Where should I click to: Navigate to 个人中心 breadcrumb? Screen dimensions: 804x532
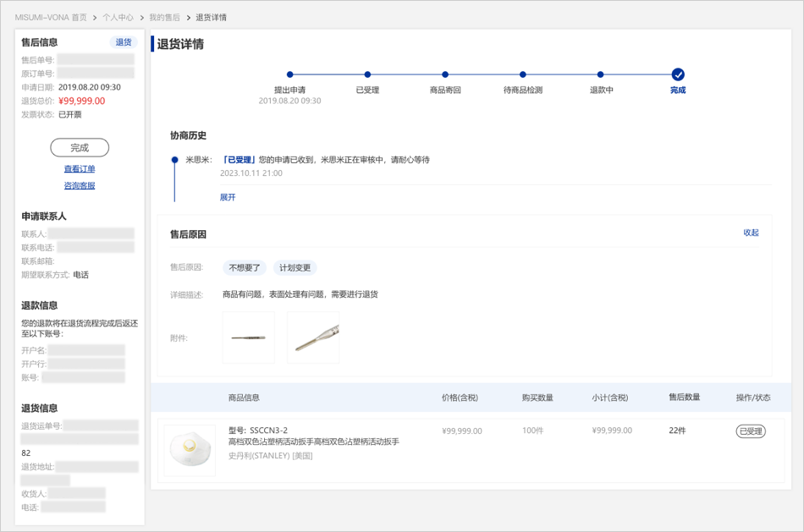(118, 17)
